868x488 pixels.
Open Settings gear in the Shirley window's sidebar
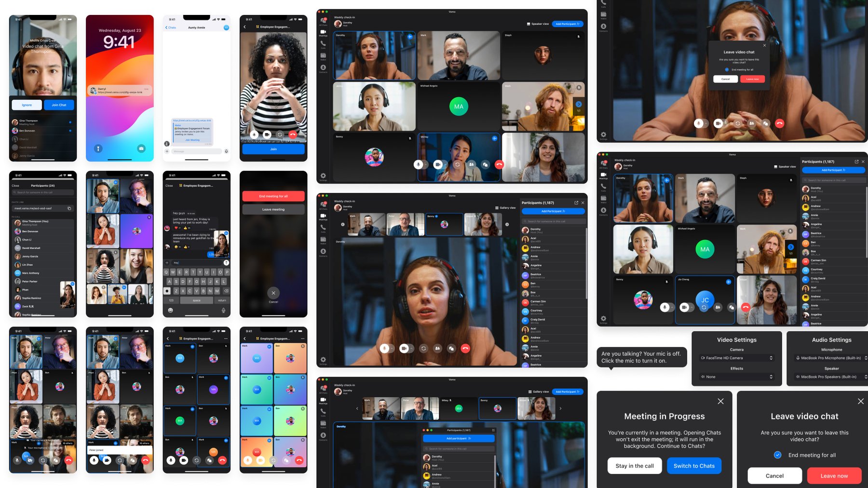point(323,176)
